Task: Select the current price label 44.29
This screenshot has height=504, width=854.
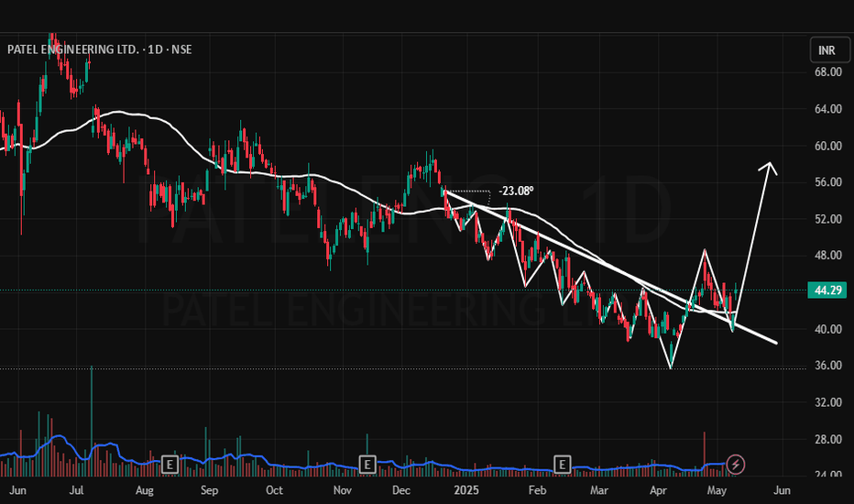Action: 827,290
